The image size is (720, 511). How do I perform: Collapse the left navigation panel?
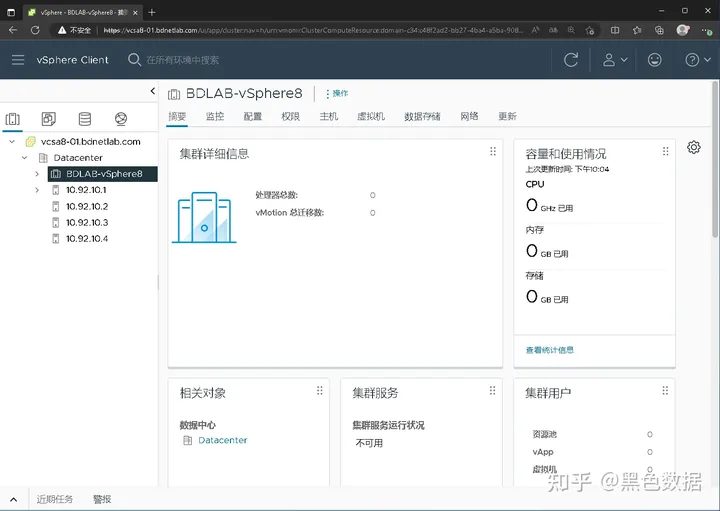pos(153,91)
